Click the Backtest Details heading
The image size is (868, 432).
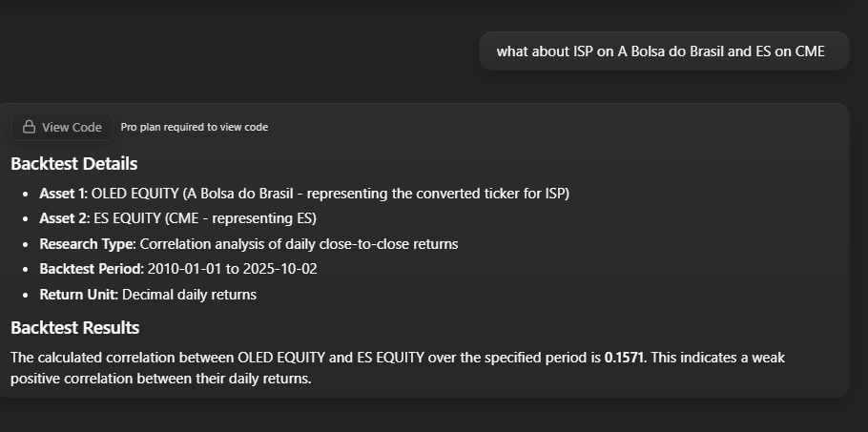point(73,164)
